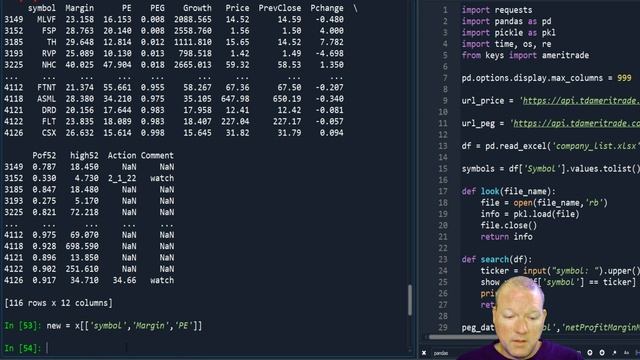Click symbol 'DRD' in row 4121
The width and height of the screenshot is (640, 360).
49,110
